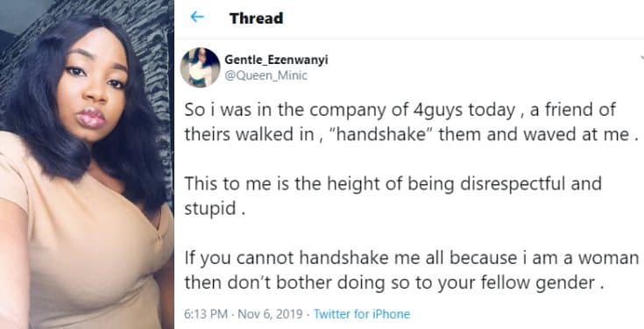Open Gentle_Ezenwanyi's profile avatar
This screenshot has width=644, height=329.
[x=201, y=68]
